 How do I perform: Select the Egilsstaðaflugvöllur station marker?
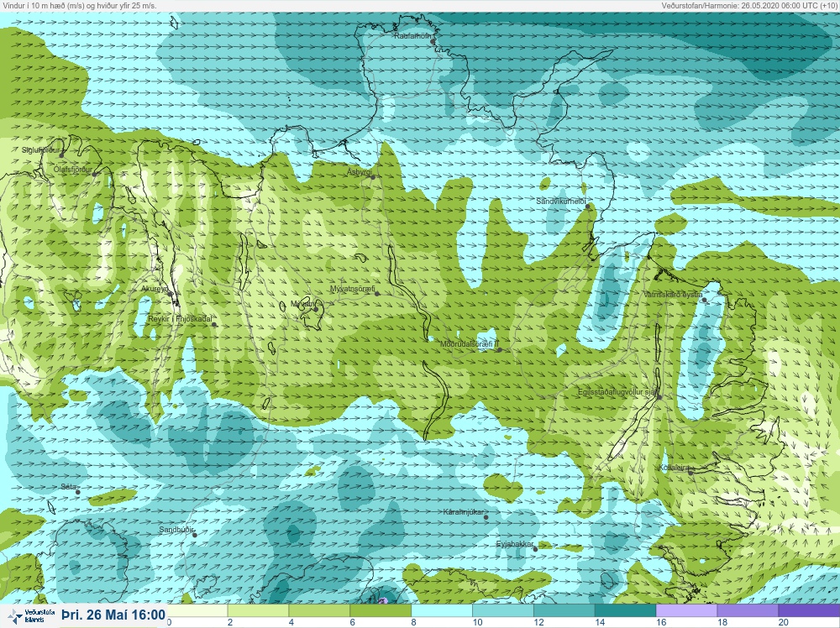(659, 397)
